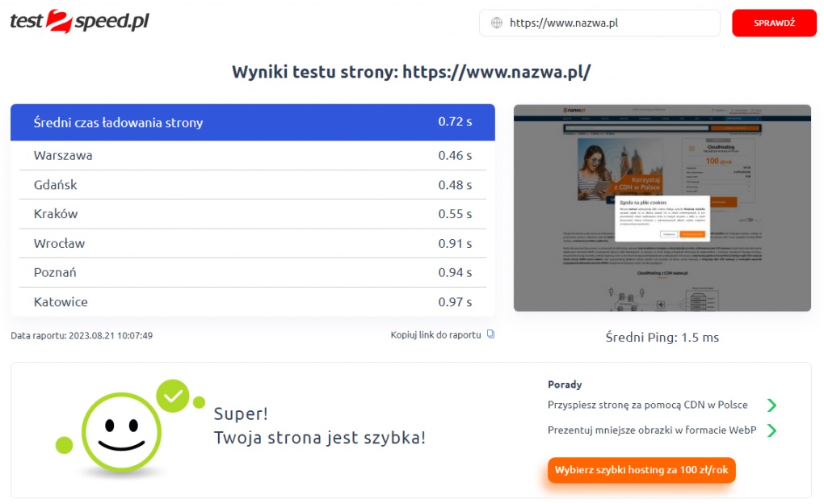
Task: Select the Warszawa result row
Action: [252, 155]
